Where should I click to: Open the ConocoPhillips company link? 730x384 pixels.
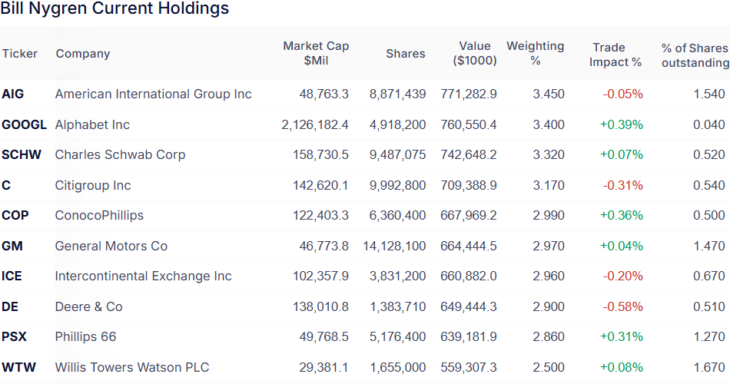pyautogui.click(x=99, y=216)
